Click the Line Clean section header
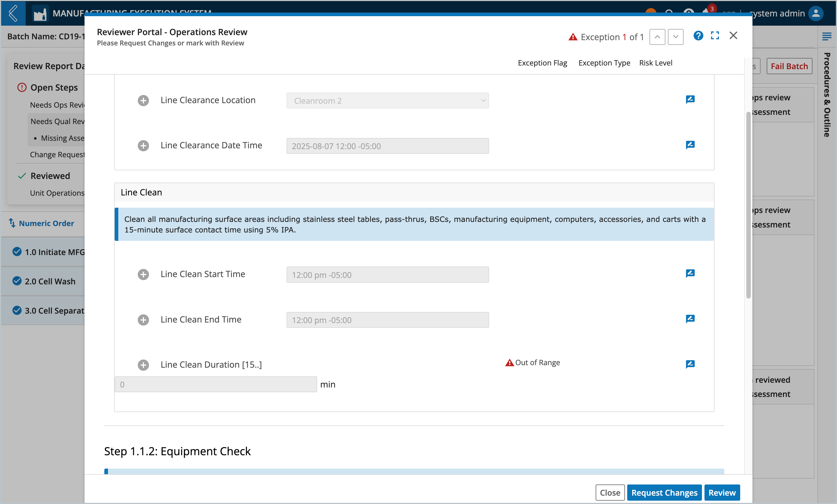Screen dimensions: 837x504 (x=414, y=192)
